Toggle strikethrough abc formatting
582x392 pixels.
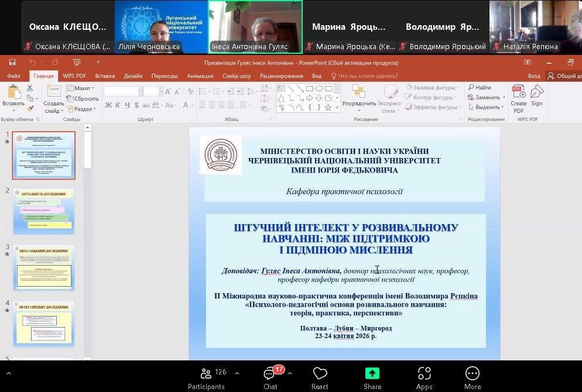[x=146, y=105]
